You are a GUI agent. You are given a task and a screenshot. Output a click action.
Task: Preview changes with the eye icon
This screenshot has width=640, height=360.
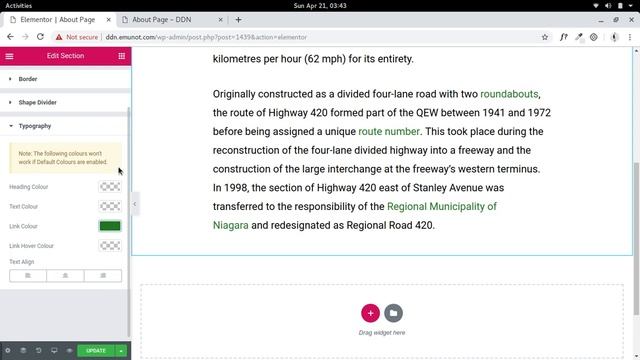coord(69,351)
